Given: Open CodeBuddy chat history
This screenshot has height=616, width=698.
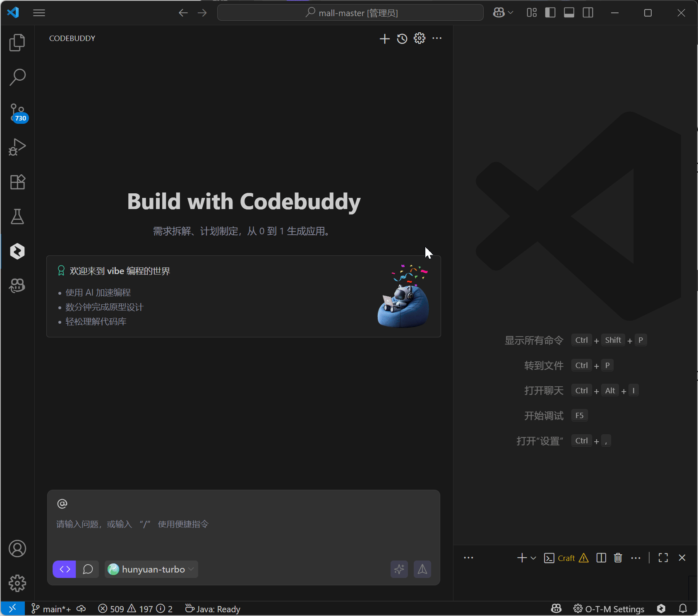Looking at the screenshot, I should tap(402, 38).
